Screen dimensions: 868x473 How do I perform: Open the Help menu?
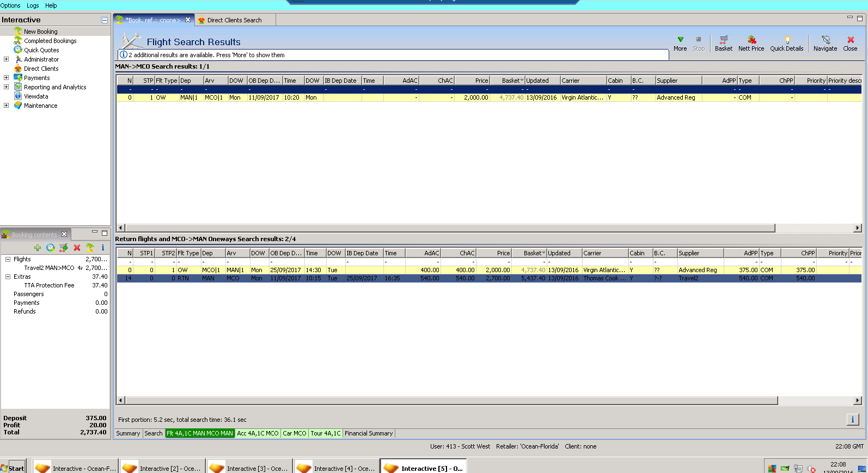point(51,5)
